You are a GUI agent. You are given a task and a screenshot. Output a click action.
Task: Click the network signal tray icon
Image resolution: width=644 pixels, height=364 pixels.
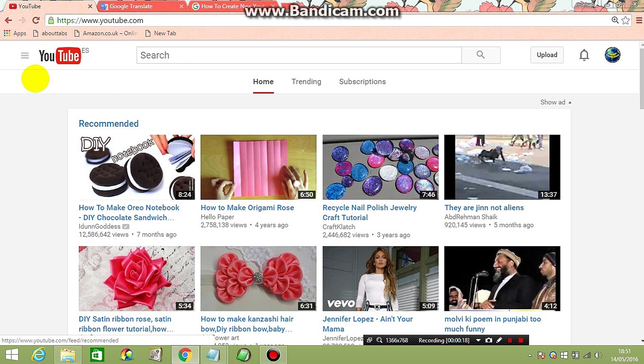(x=587, y=355)
